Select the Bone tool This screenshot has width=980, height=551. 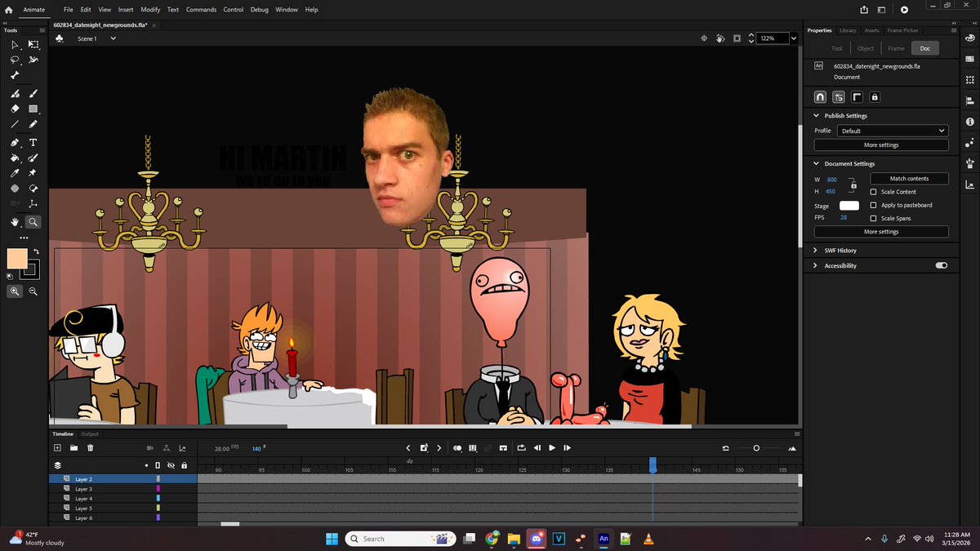point(15,75)
